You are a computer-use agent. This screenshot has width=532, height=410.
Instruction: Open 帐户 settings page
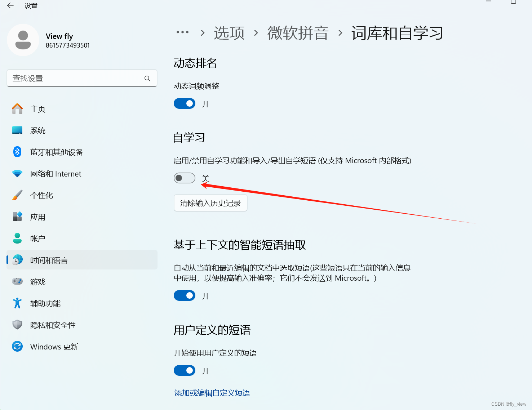82,239
